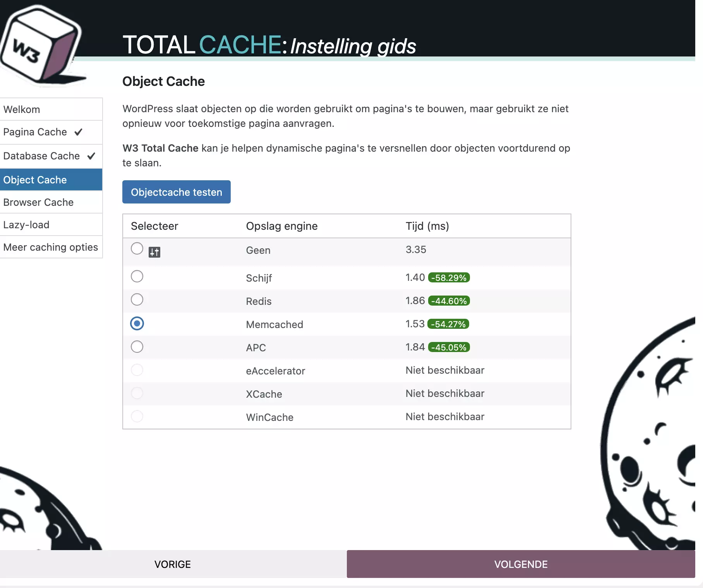Select the Object Cache step
This screenshot has width=703, height=588.
(x=51, y=180)
